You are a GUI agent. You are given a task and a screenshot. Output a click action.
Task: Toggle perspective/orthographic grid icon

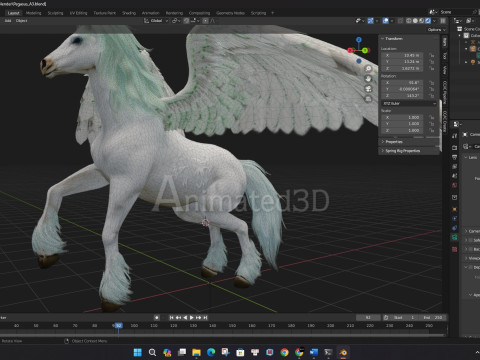(368, 99)
